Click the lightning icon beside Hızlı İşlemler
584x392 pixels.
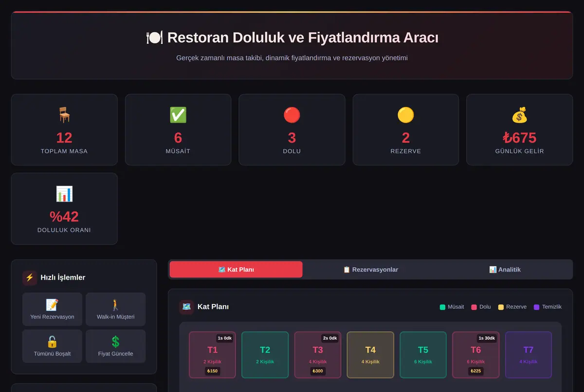(x=30, y=278)
